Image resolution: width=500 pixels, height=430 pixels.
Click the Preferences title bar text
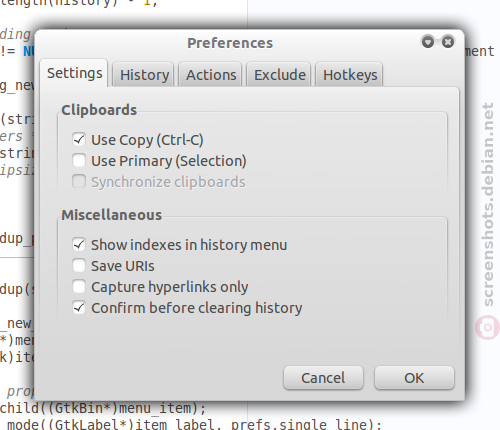click(x=230, y=43)
